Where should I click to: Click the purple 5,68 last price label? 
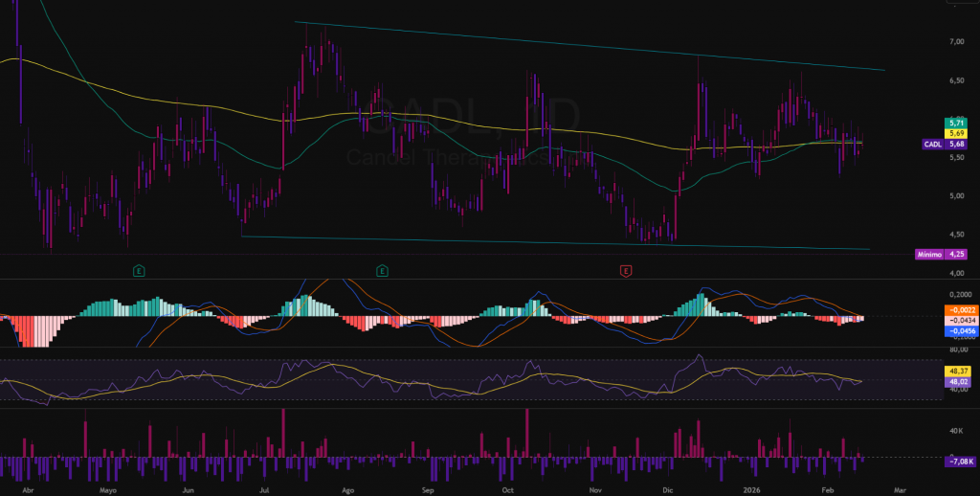pyautogui.click(x=957, y=145)
